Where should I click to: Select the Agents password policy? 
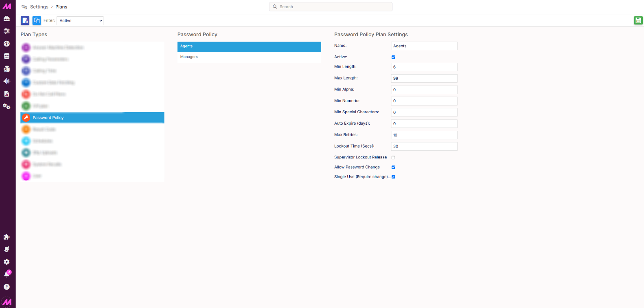249,46
